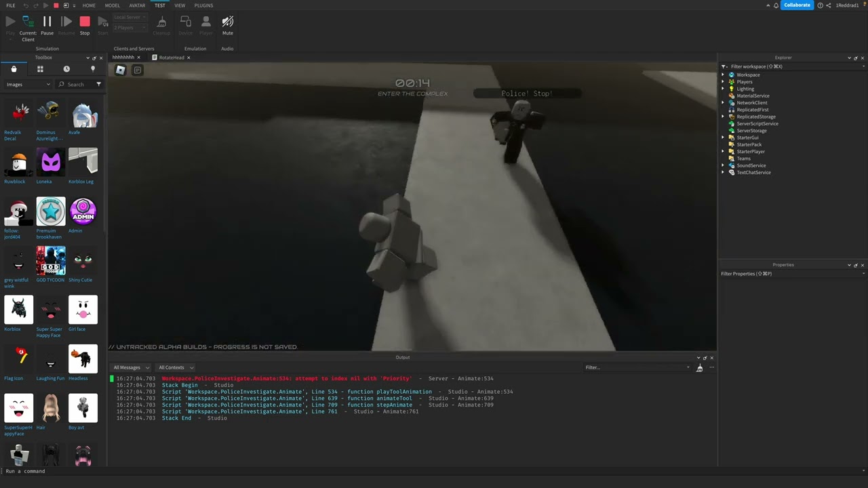The height and width of the screenshot is (488, 868).
Task: Switch to the VIEW ribbon tab
Action: coord(180,5)
